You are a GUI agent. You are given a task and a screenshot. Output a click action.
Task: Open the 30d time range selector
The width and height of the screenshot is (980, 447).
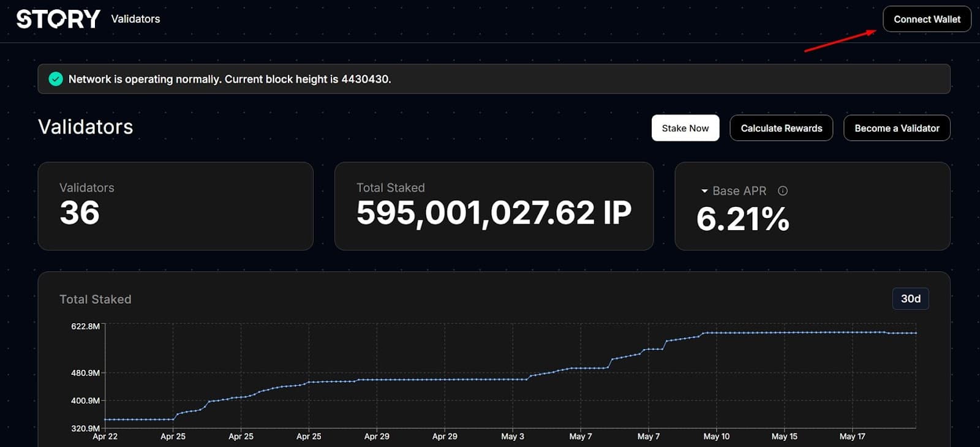[x=910, y=299]
